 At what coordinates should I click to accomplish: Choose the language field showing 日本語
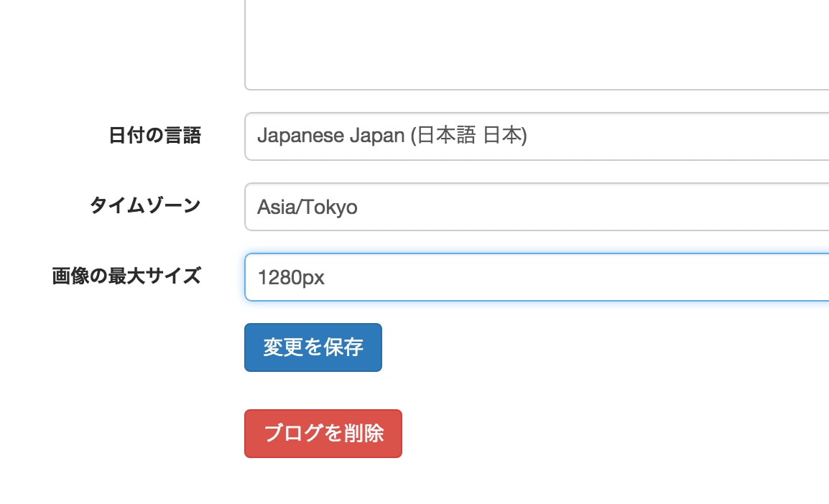pyautogui.click(x=537, y=136)
